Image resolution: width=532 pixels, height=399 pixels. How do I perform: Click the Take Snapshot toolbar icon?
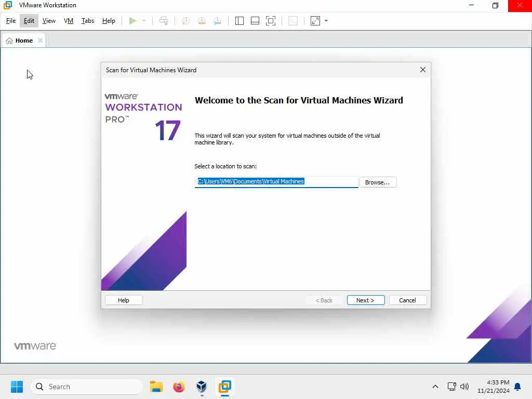tap(185, 21)
